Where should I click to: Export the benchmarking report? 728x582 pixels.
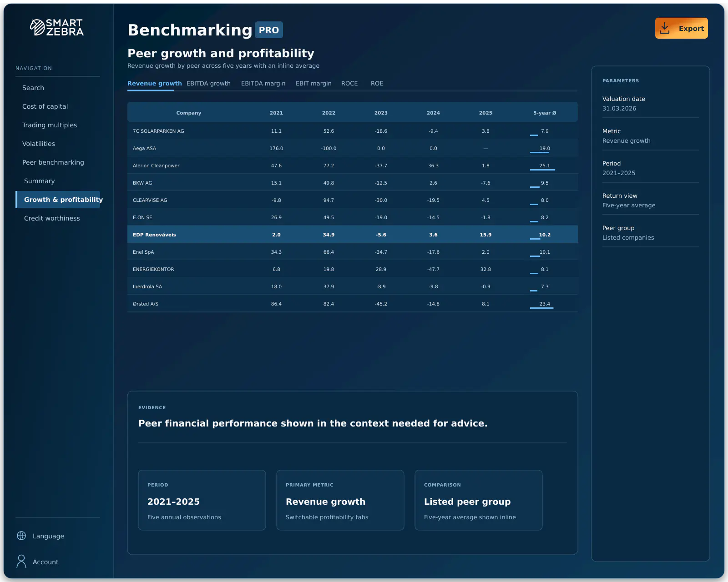click(681, 28)
